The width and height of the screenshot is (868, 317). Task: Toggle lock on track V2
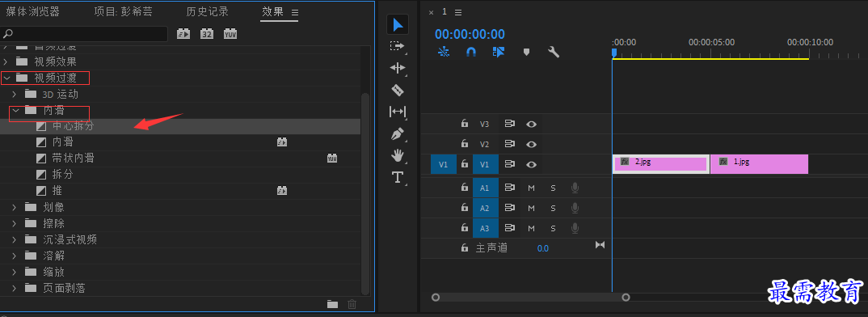click(x=465, y=144)
